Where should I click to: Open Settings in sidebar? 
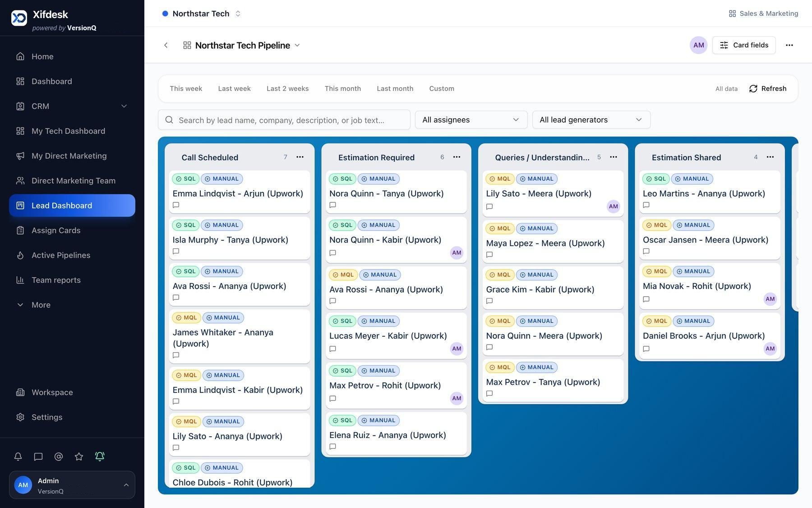[72, 417]
